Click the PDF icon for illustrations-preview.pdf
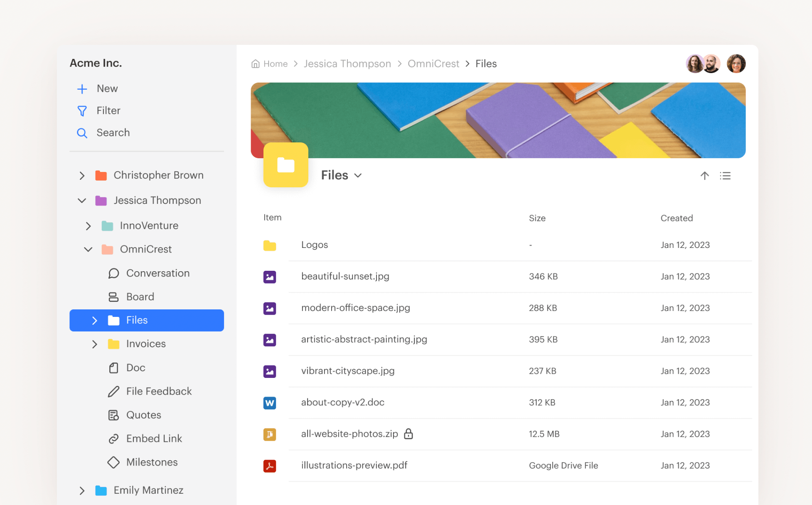812x505 pixels. click(269, 466)
